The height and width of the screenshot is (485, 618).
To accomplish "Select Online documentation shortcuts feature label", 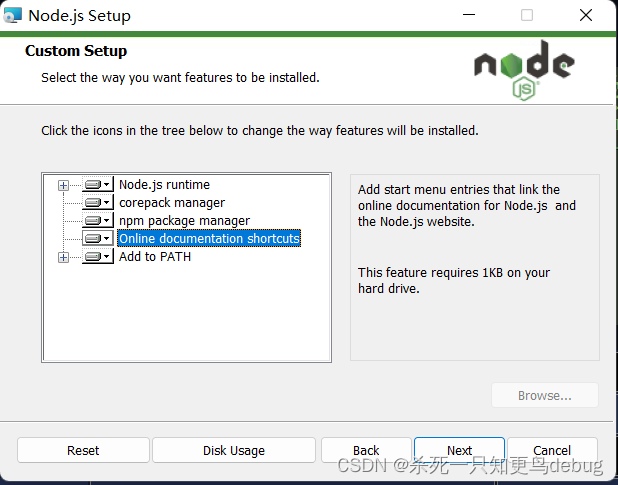I will [x=209, y=238].
